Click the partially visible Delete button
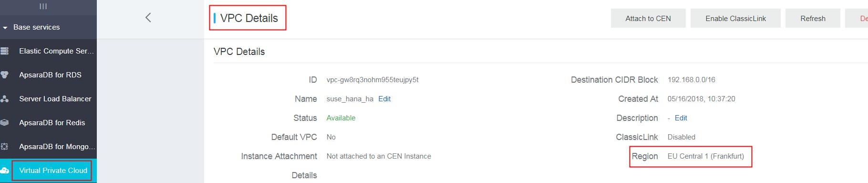Image resolution: width=868 pixels, height=183 pixels. tap(857, 18)
